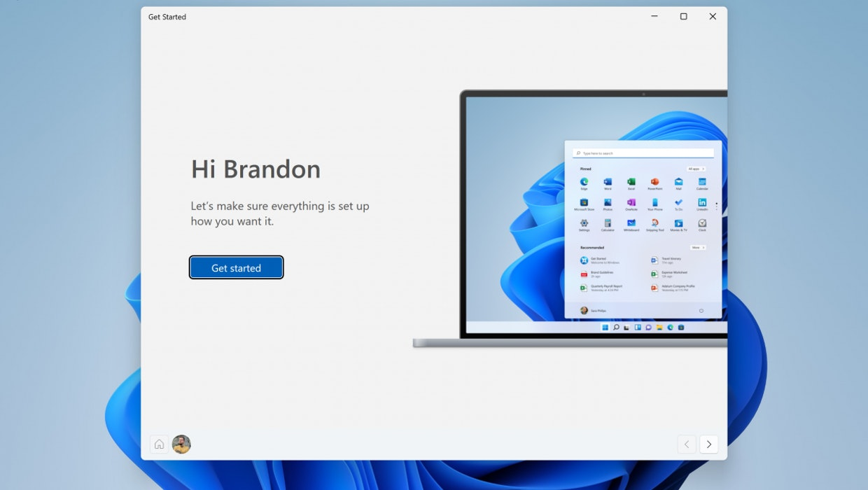868x490 pixels.
Task: Open the user profile avatar
Action: [181, 444]
